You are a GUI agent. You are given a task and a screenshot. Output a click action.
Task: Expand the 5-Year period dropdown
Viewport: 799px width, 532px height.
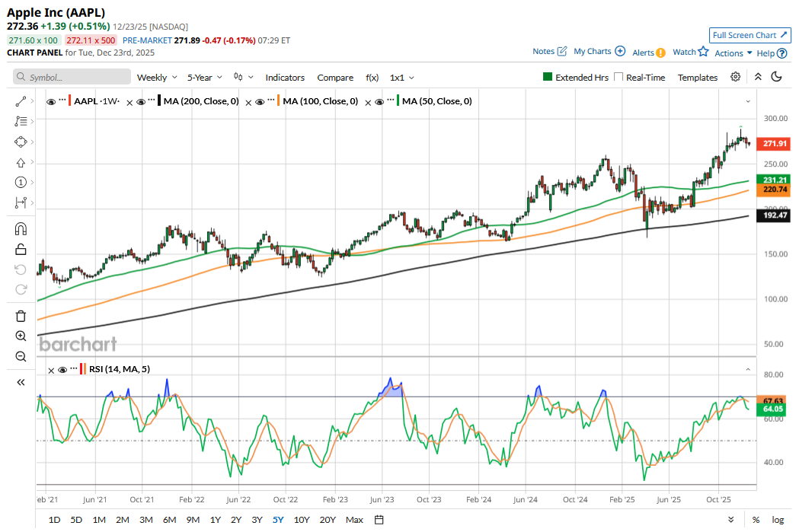coord(205,77)
